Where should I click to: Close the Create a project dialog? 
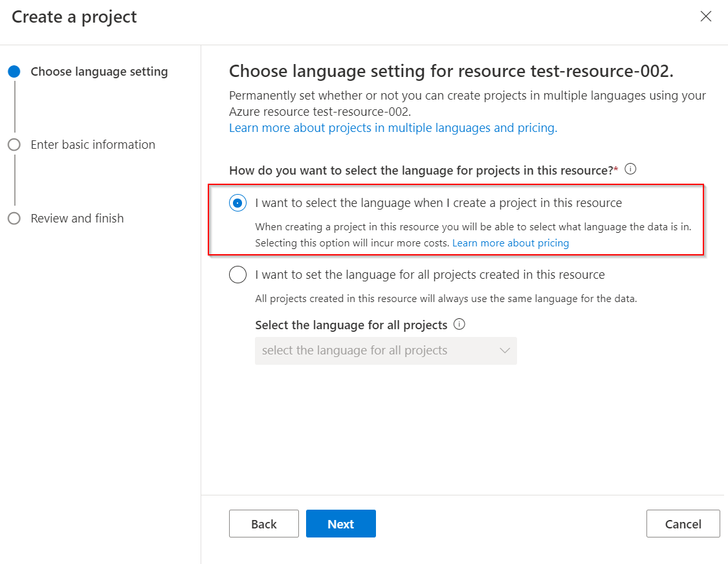(706, 17)
